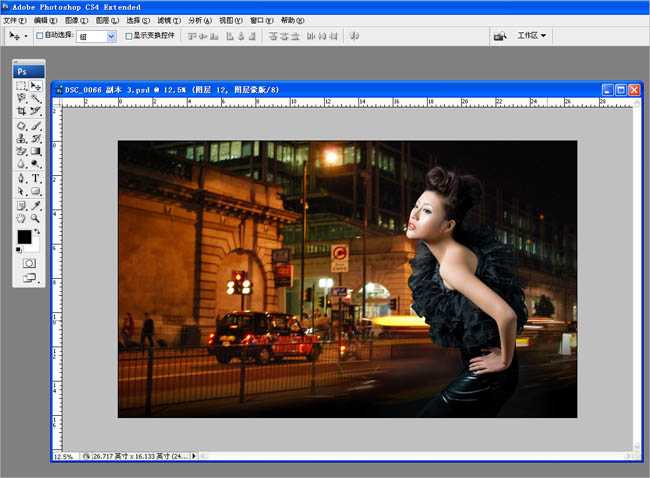Screen dimensions: 650x478
Task: Enable the 自动选择 checkbox
Action: [x=40, y=36]
